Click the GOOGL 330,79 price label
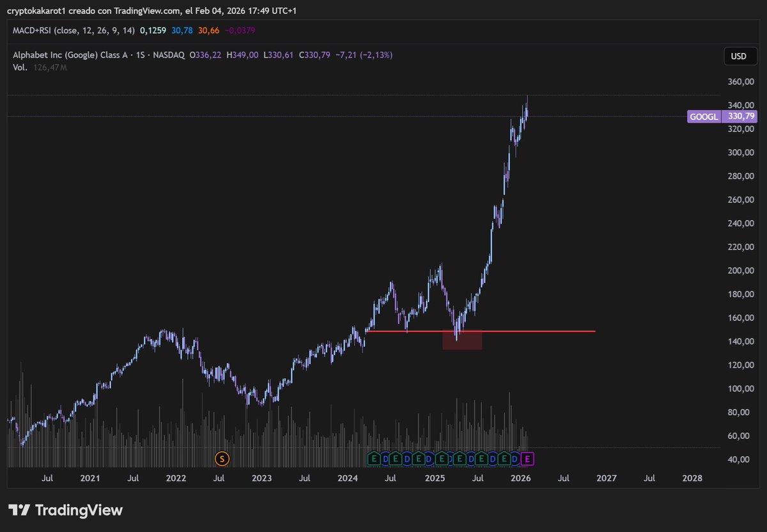The width and height of the screenshot is (767, 532). tap(722, 116)
